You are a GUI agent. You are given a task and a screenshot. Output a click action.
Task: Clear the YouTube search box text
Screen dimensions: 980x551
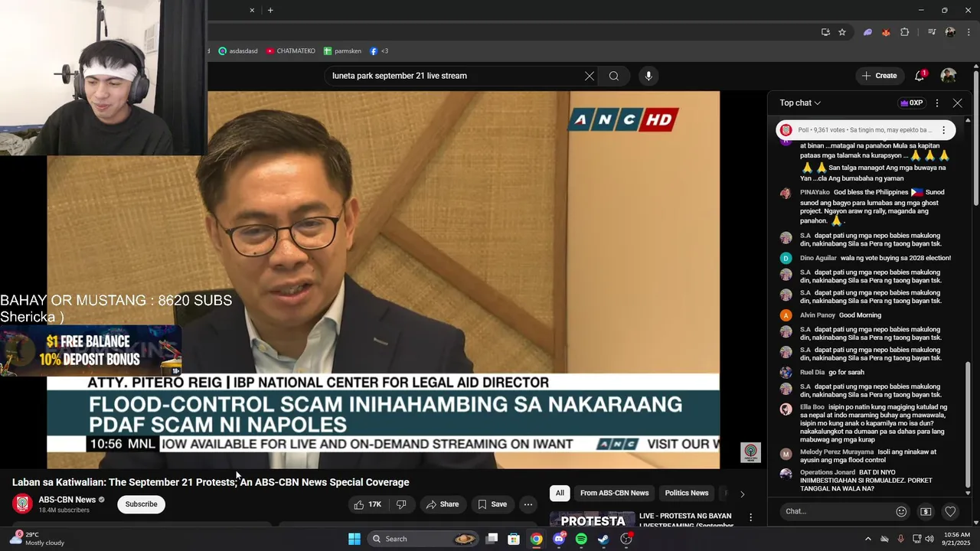point(589,76)
